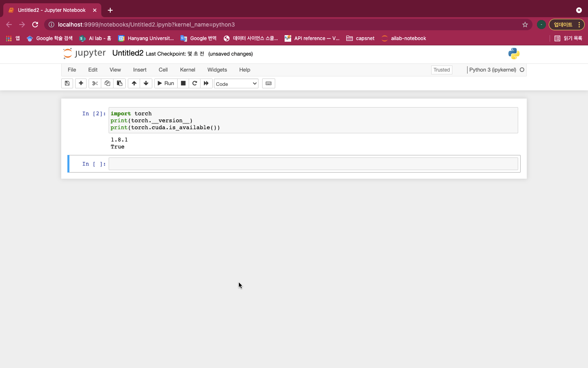Move the selected cell up with the arrow
Viewport: 588px width, 368px height.
(134, 83)
